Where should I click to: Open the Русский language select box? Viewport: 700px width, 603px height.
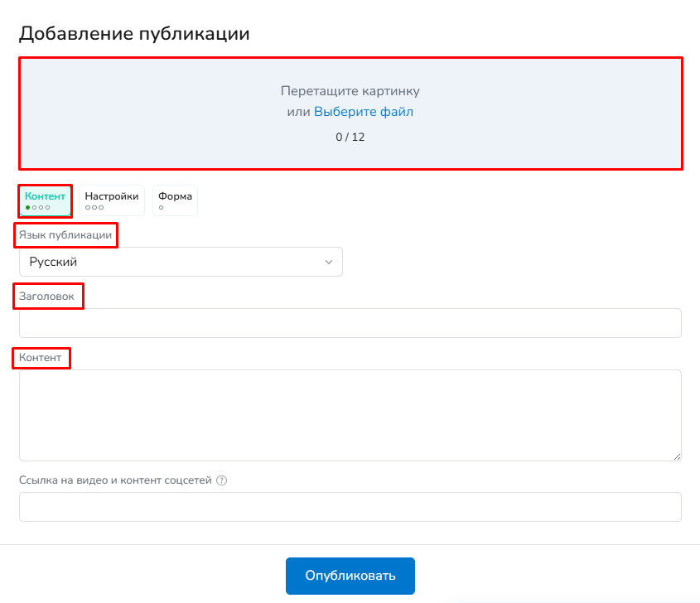(181, 262)
